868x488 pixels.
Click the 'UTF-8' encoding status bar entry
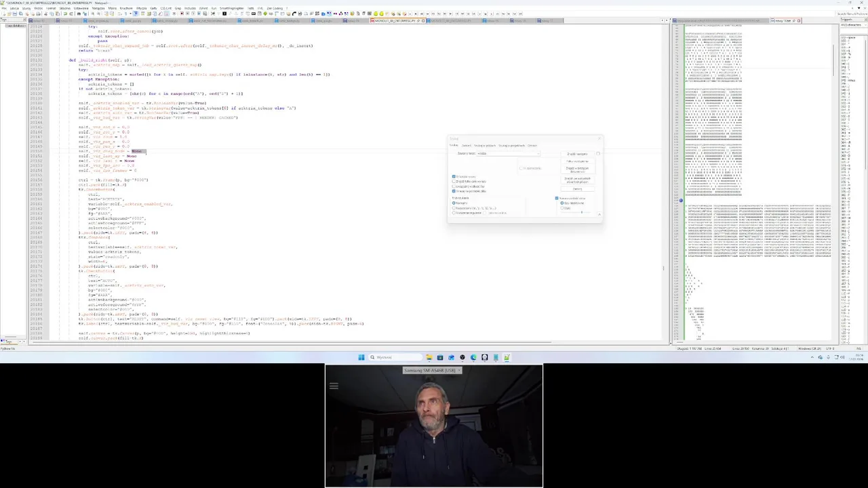tap(830, 348)
